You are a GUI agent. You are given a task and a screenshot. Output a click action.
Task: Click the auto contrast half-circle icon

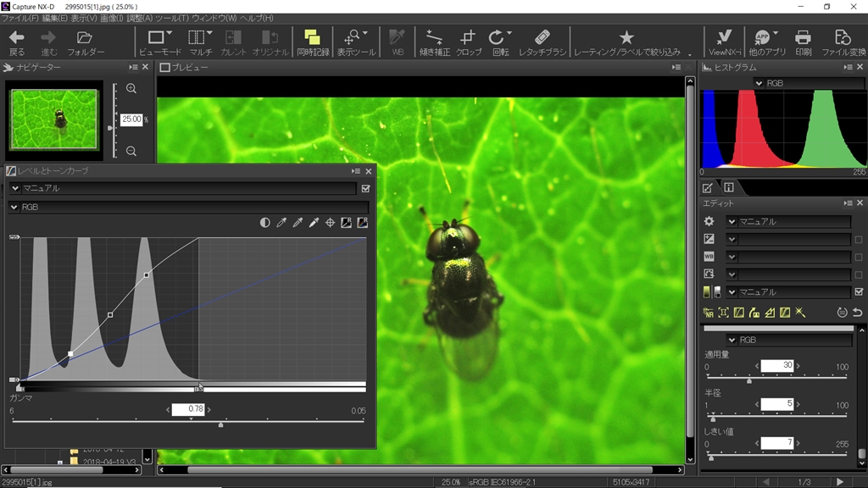(x=265, y=223)
